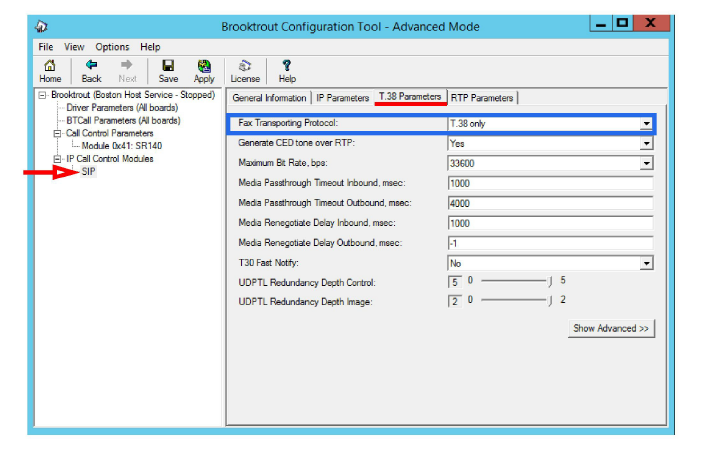Select Module 0x41: SR140 tree item
The height and width of the screenshot is (452, 702).
point(122,146)
